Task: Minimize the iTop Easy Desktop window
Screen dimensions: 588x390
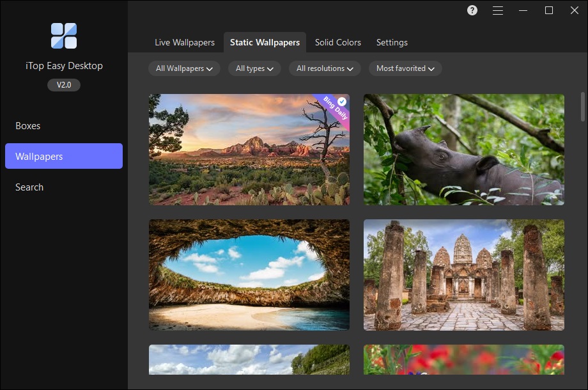Action: pyautogui.click(x=523, y=10)
